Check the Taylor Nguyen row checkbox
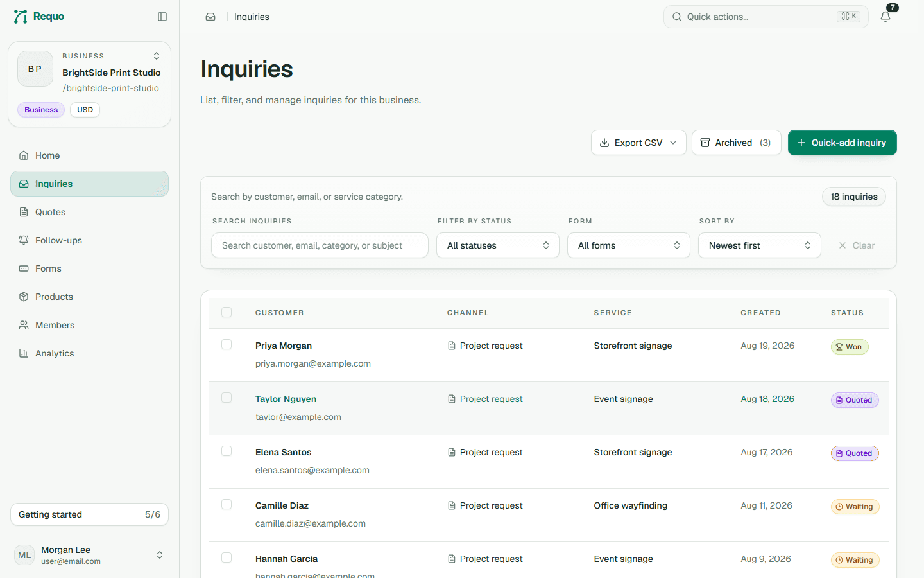 (x=227, y=398)
